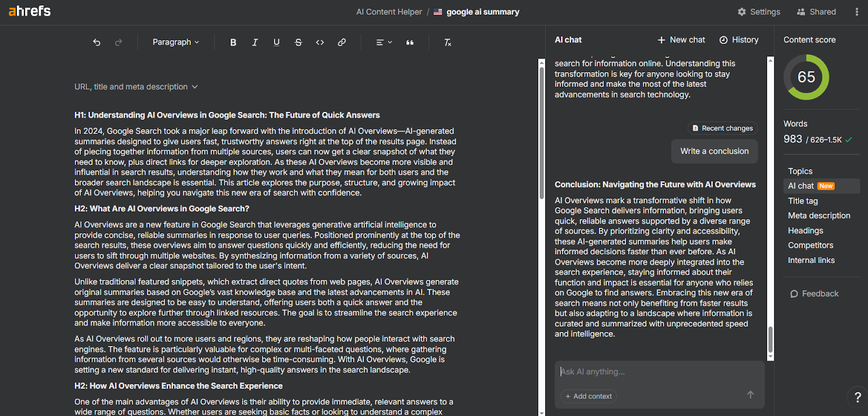Open the Competitors section
Viewport: 868px width, 416px height.
pyautogui.click(x=810, y=246)
